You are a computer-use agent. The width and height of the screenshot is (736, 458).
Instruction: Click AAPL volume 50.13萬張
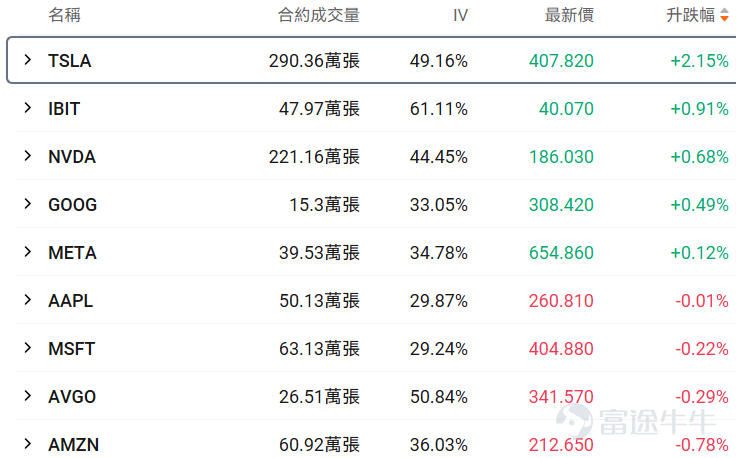319,301
